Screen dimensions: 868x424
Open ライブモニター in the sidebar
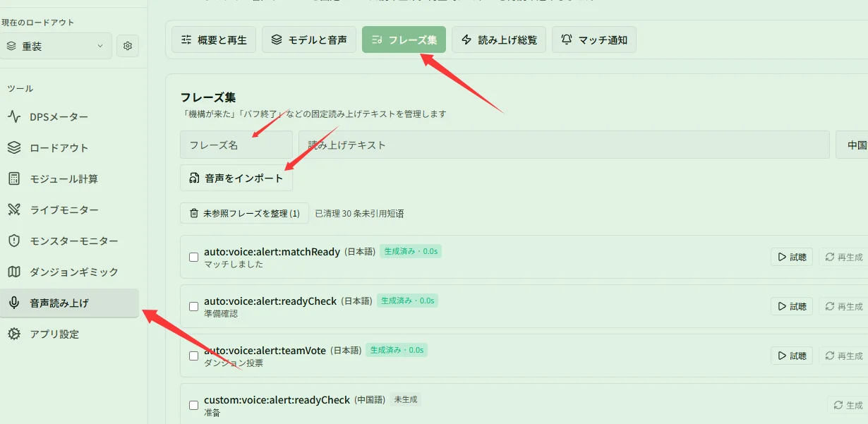click(69, 210)
